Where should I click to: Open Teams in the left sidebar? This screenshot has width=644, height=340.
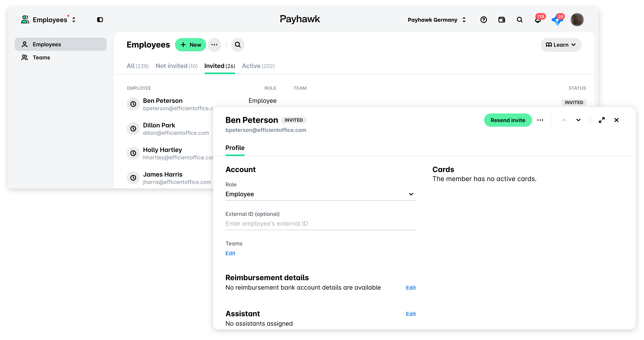click(x=60, y=58)
